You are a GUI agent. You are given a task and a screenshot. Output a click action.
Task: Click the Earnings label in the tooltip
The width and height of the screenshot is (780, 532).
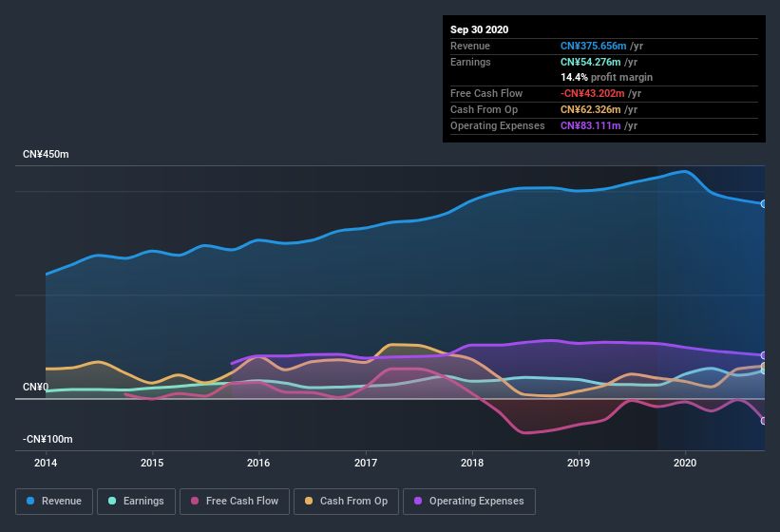[x=470, y=62]
